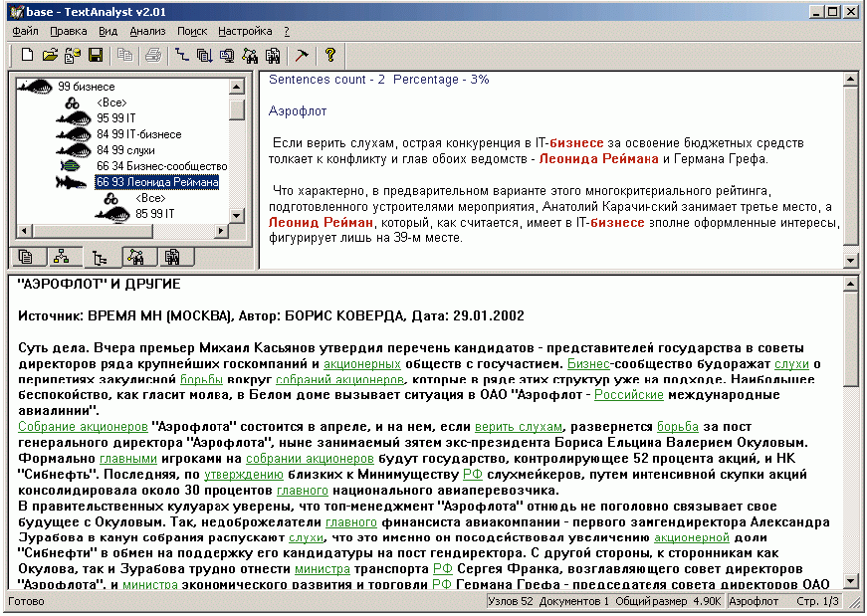867x616 pixels.
Task: Click the grayed-out copy toolbar icon
Action: 125,55
